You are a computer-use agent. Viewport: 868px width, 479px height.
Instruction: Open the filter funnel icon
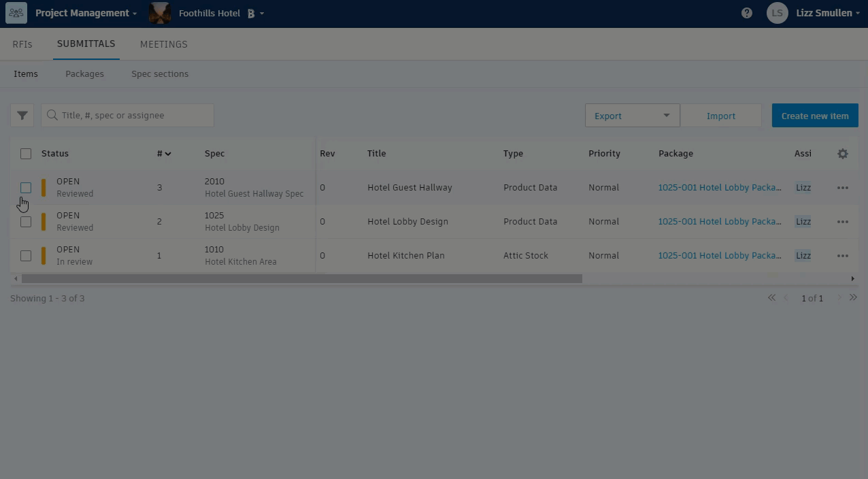22,115
